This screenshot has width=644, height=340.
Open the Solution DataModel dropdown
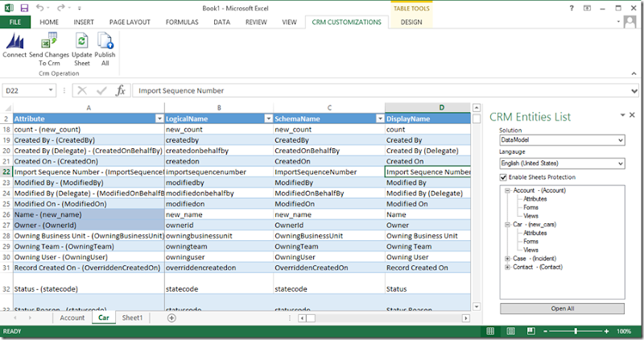[619, 140]
